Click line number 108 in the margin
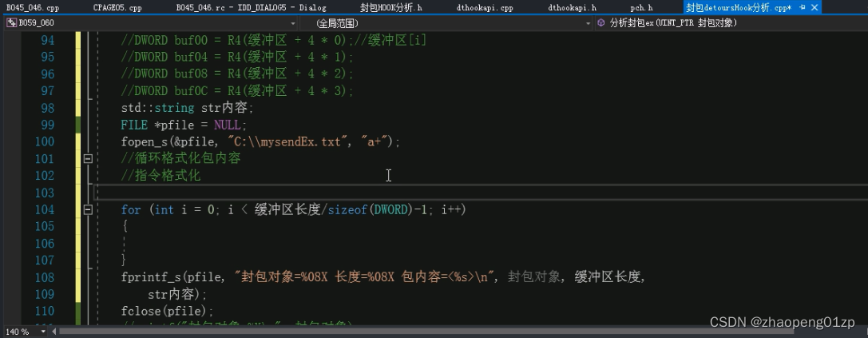The height and width of the screenshot is (338, 868). tap(44, 277)
